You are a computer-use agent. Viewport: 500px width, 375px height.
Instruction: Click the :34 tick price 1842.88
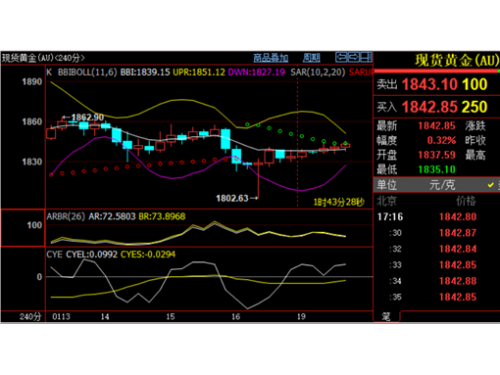click(458, 281)
